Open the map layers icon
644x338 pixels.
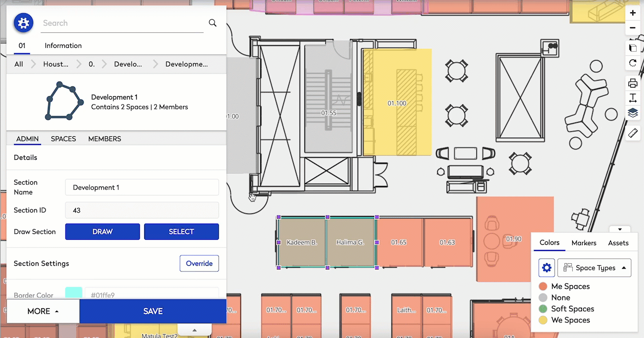(x=633, y=113)
